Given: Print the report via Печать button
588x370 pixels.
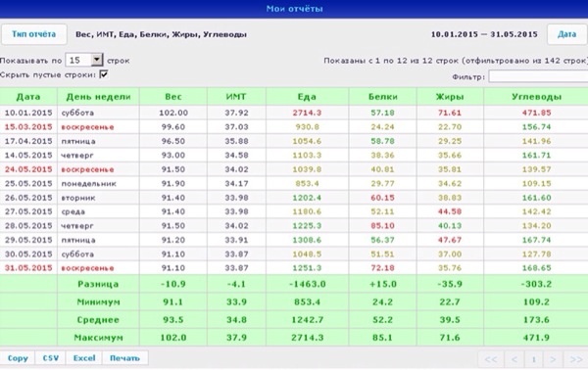Looking at the screenshot, I should [x=124, y=358].
